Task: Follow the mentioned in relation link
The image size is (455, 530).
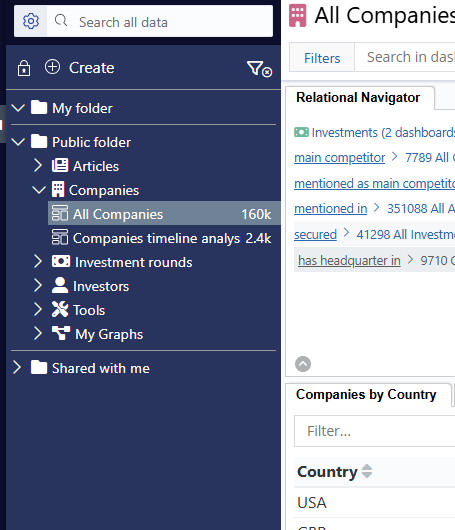Action: coord(331,209)
